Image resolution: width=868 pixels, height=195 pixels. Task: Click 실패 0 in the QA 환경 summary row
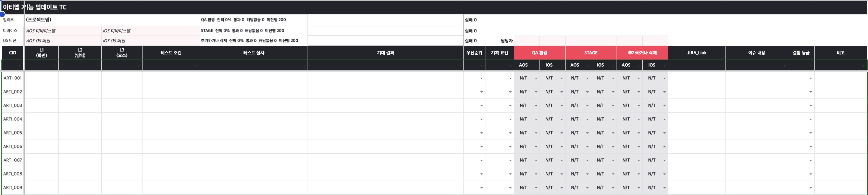click(471, 20)
